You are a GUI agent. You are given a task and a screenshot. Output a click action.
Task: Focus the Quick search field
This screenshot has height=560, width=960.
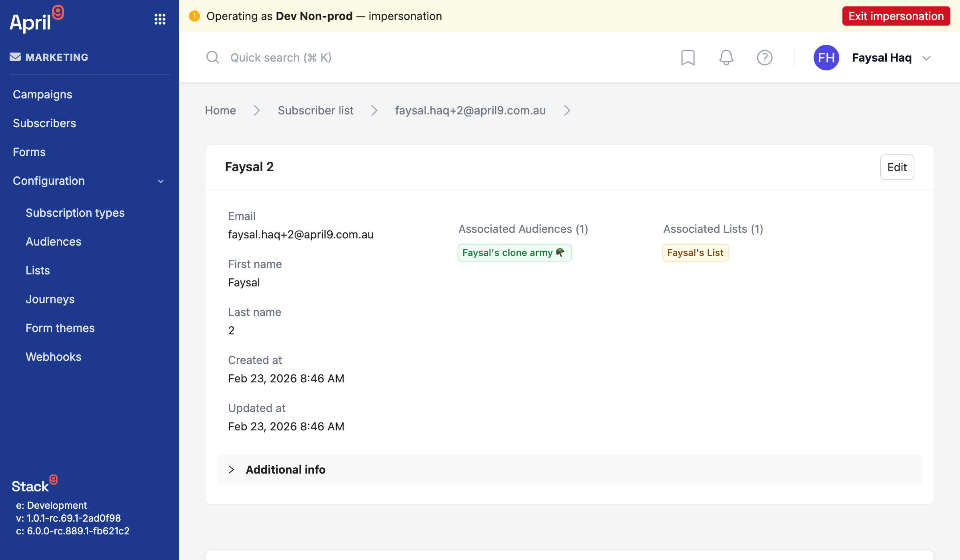(281, 58)
